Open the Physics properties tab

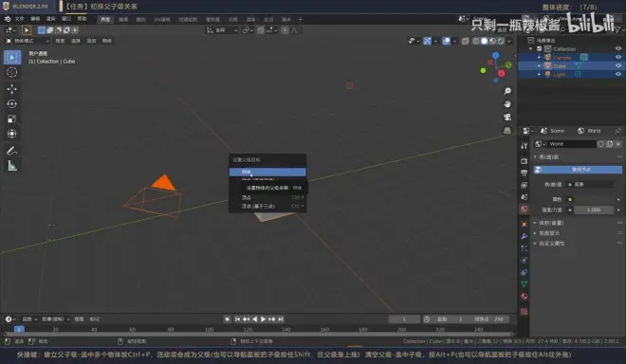point(525,261)
